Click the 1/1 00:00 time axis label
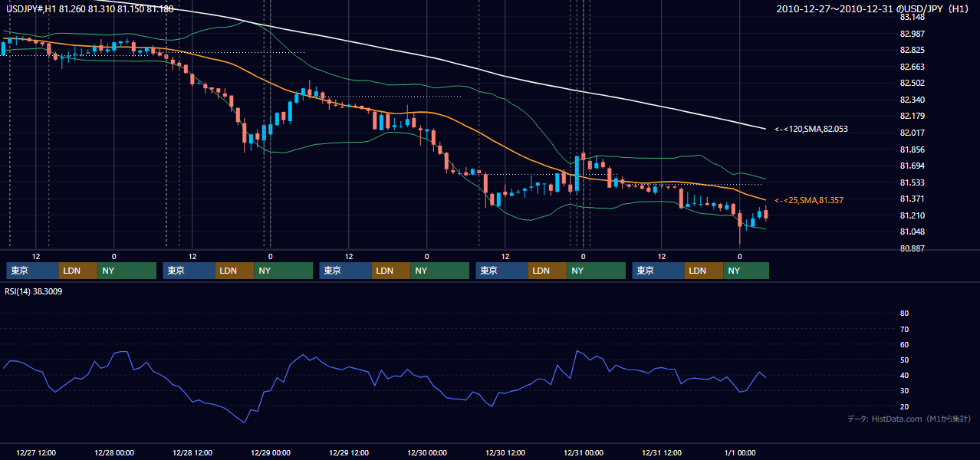 coord(739,452)
